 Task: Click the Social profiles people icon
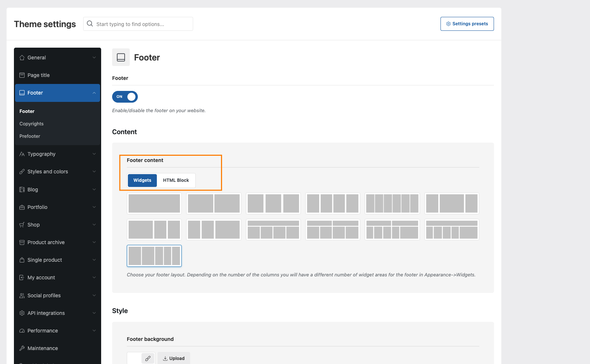22,295
